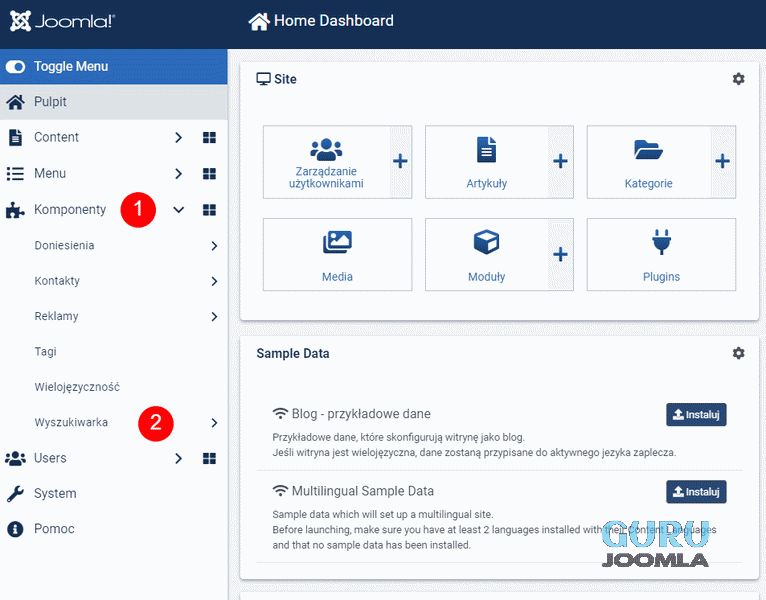
Task: Open the Content dashboard grid icon
Action: 210,138
